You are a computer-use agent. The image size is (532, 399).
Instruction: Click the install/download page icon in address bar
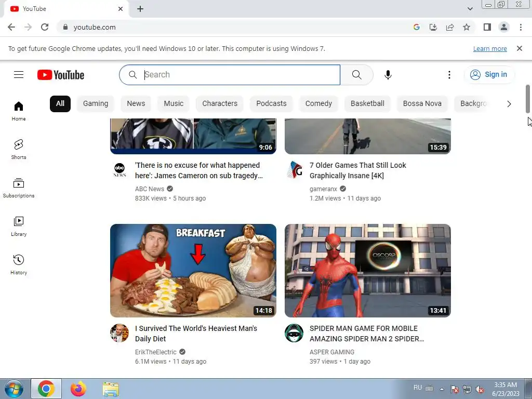coord(433,27)
